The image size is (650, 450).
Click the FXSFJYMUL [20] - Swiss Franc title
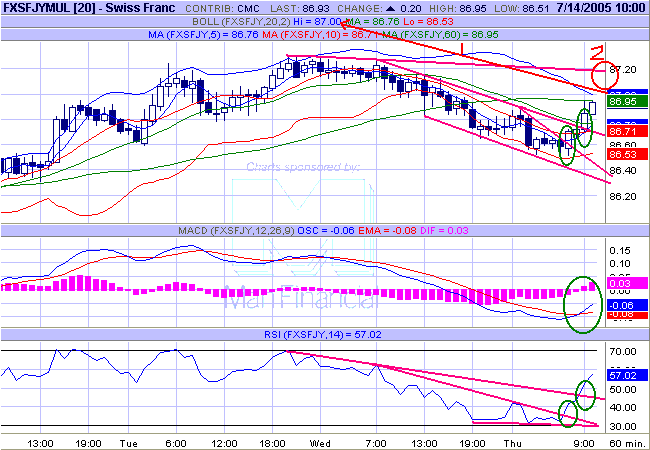(x=90, y=7)
